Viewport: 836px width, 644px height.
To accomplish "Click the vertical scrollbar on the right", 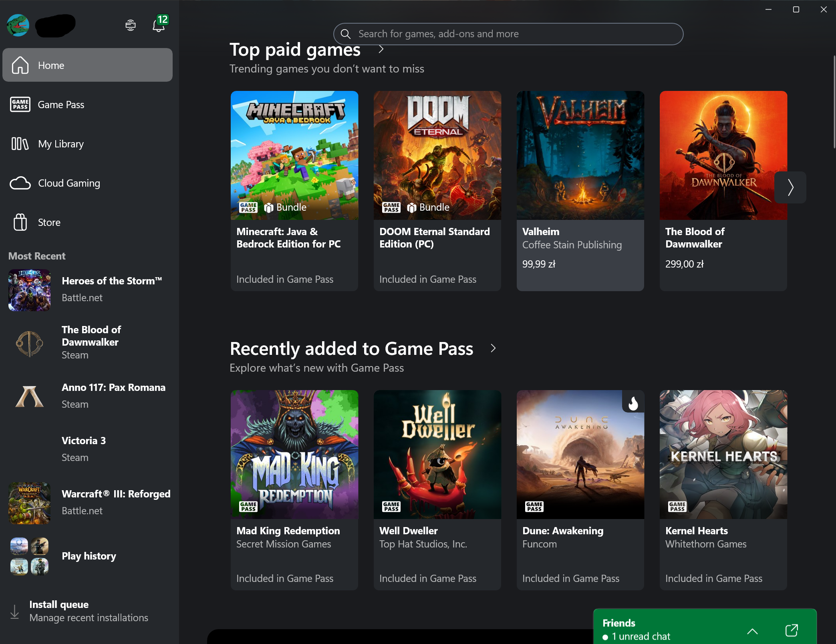I will [834, 102].
